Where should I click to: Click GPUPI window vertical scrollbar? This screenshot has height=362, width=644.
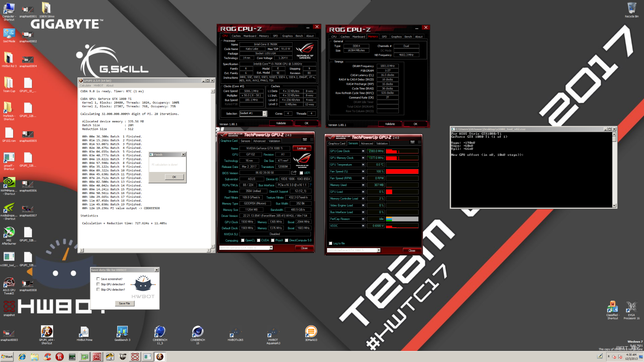tap(213, 169)
